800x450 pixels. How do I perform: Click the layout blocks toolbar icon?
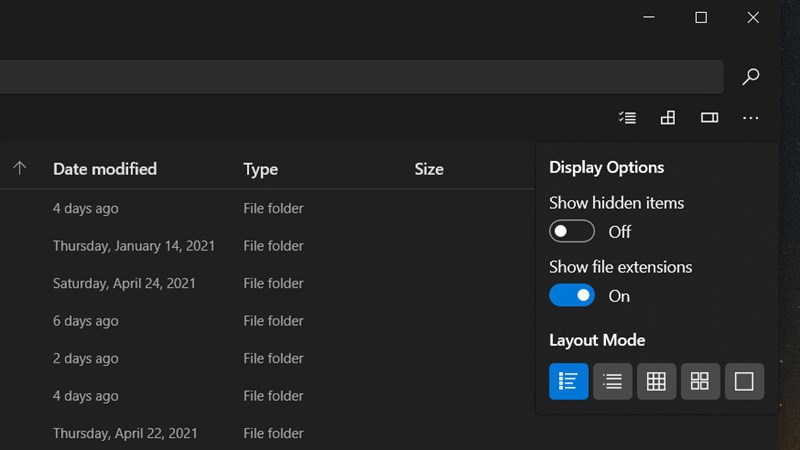pos(668,118)
